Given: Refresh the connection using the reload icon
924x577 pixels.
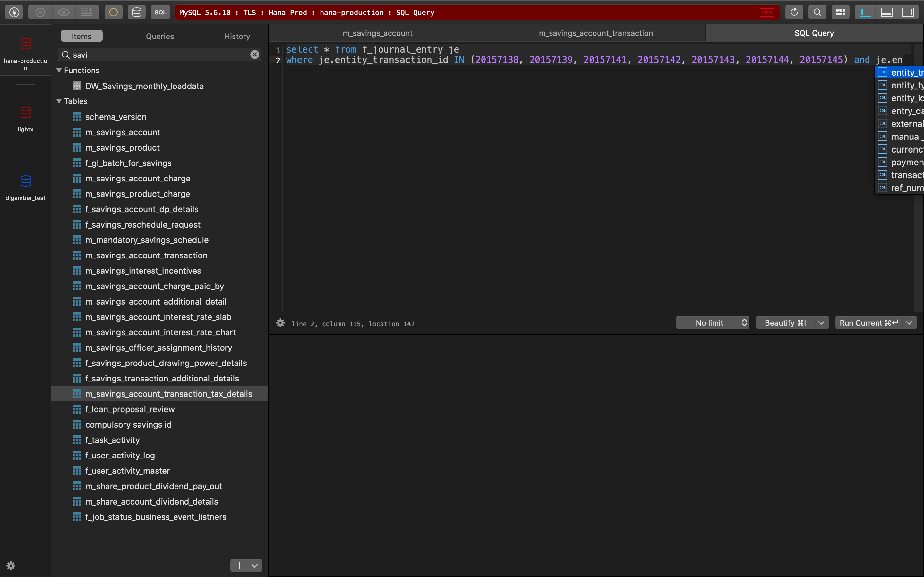Looking at the screenshot, I should pyautogui.click(x=794, y=12).
